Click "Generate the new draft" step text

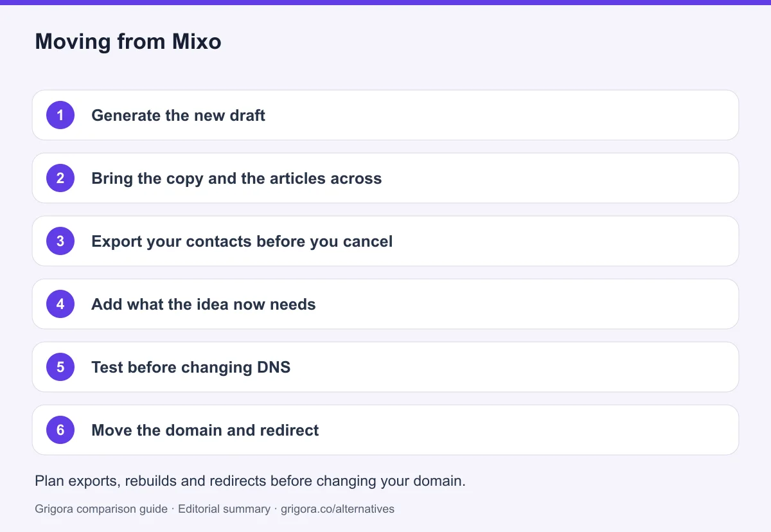178,115
